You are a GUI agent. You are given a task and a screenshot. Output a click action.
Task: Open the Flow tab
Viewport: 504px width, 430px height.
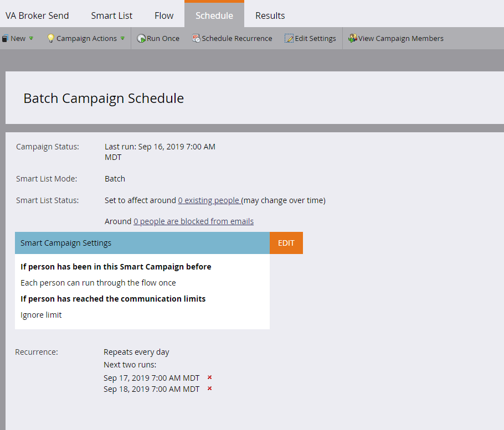click(164, 15)
